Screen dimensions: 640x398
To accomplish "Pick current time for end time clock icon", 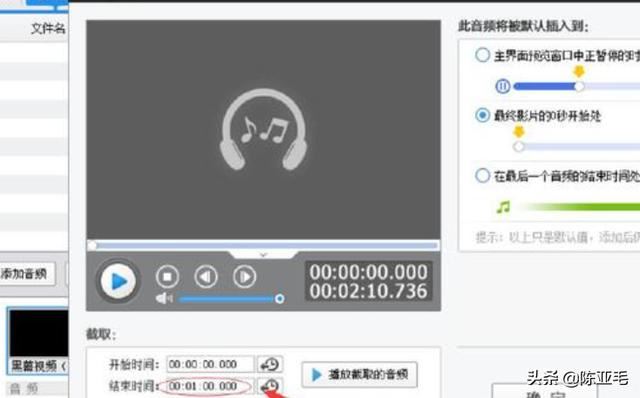I will [270, 385].
